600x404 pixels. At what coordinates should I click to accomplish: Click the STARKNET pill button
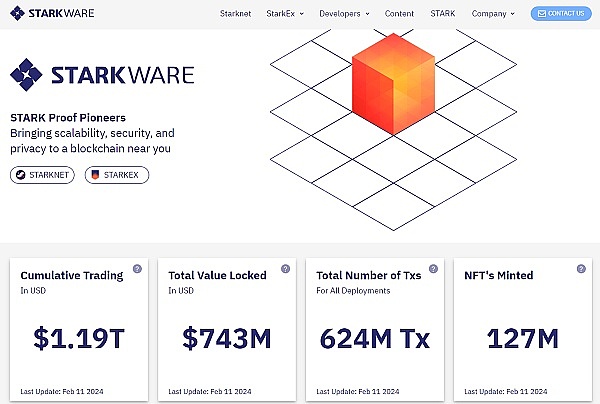(x=41, y=175)
